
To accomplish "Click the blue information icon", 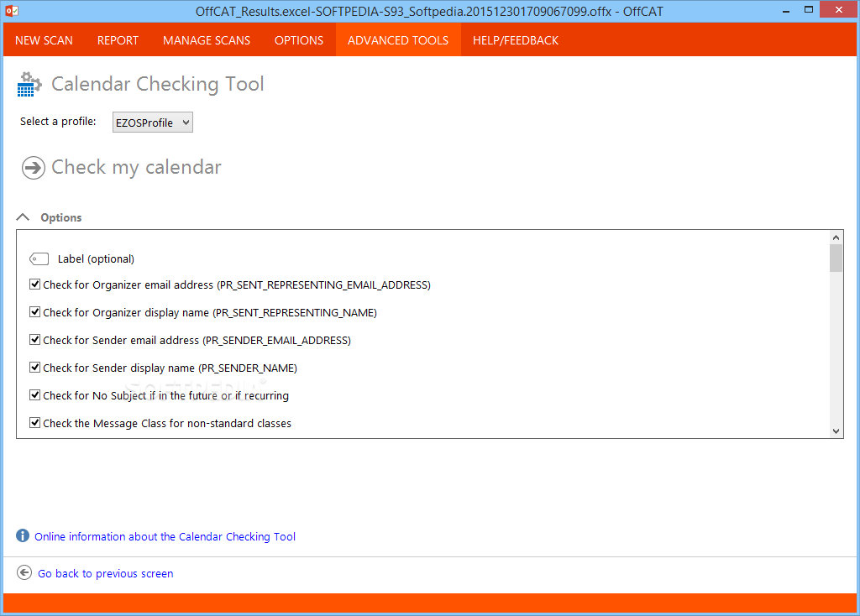I will [23, 535].
